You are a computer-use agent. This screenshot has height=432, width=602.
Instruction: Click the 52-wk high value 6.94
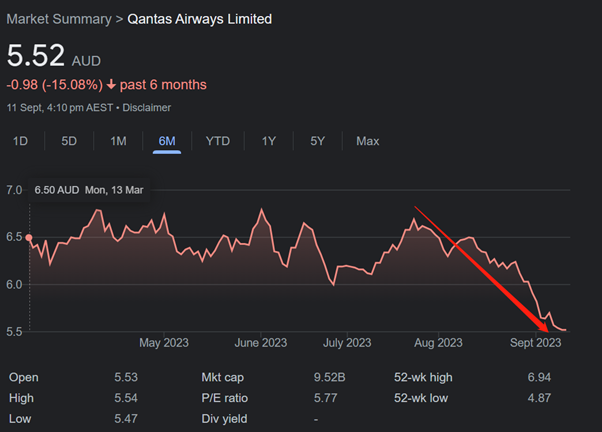click(539, 377)
